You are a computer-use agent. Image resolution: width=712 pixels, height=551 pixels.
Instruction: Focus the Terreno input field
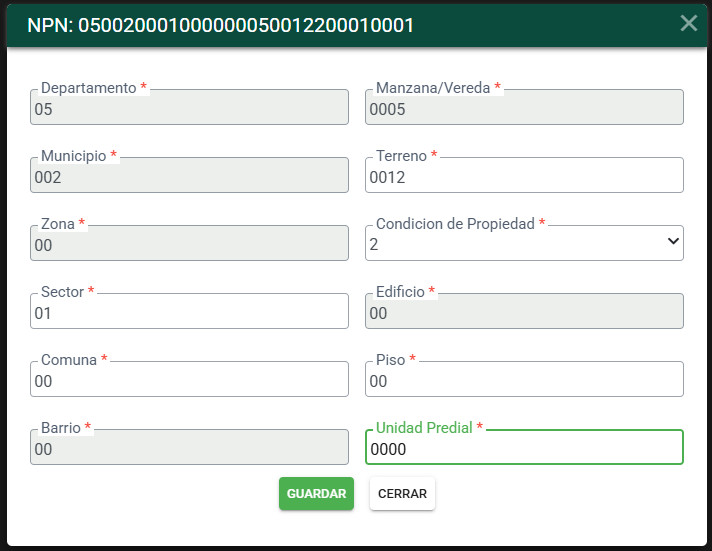pyautogui.click(x=524, y=175)
